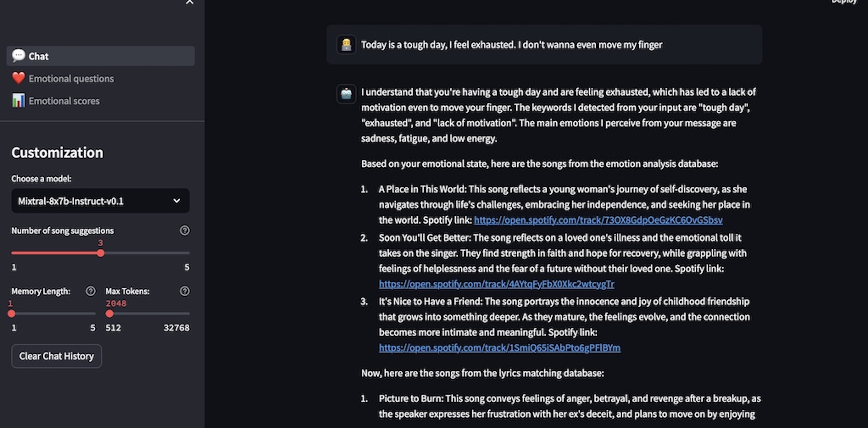868x428 pixels.
Task: Switch to the Emotional questions view
Action: coord(71,78)
